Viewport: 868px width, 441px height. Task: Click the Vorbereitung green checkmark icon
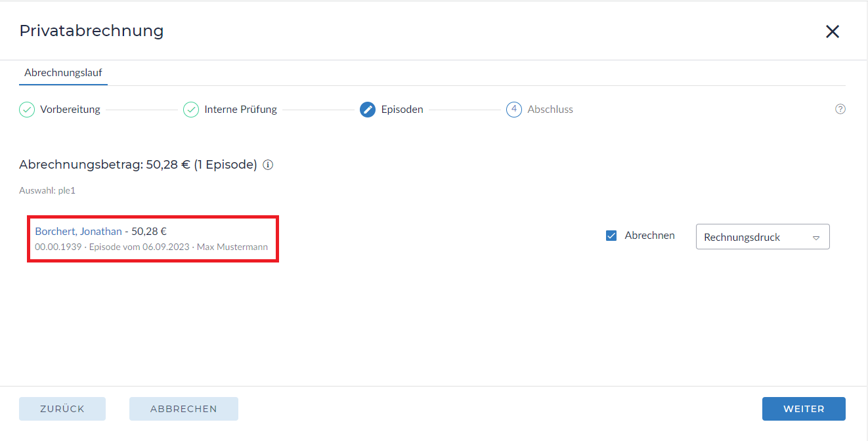pos(27,110)
